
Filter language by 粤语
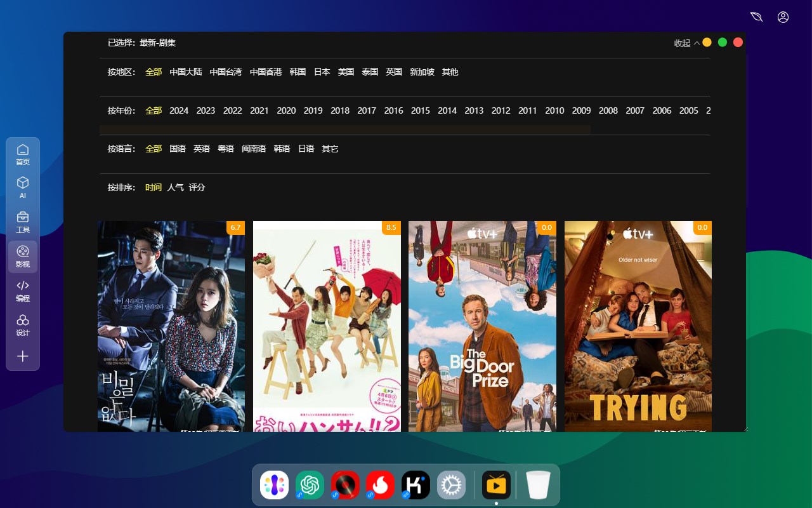pyautogui.click(x=226, y=149)
